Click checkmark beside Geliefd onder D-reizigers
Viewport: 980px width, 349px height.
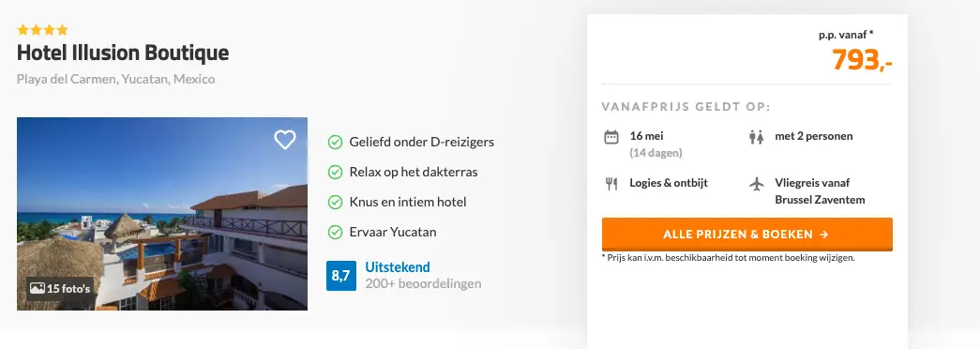point(335,142)
